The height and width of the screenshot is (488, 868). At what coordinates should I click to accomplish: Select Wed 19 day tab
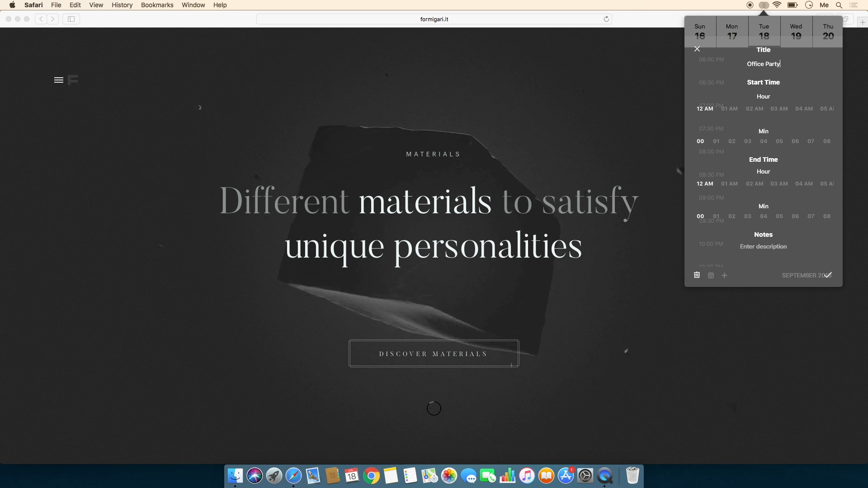(796, 32)
